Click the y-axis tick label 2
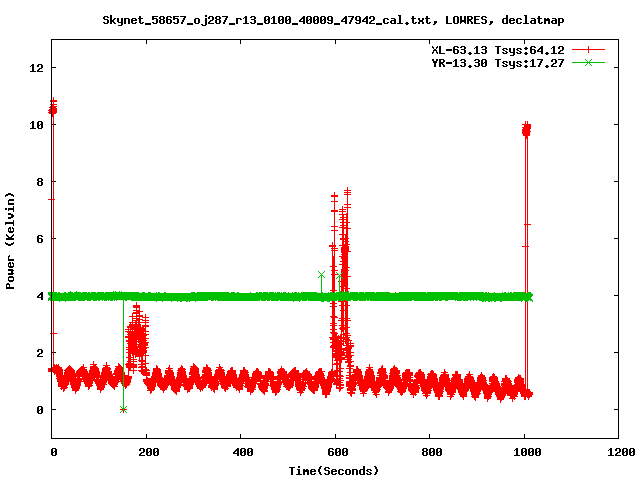Screen dimensions: 640x480 (x=40, y=353)
